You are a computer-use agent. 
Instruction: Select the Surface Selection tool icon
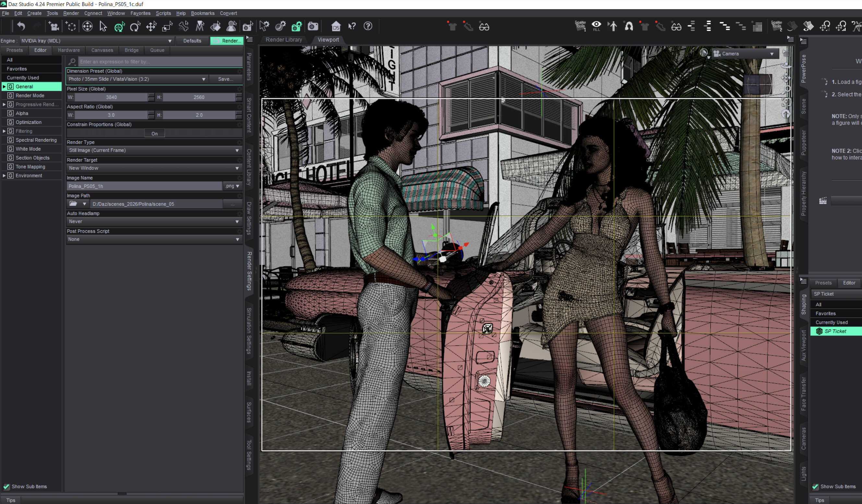[215, 26]
